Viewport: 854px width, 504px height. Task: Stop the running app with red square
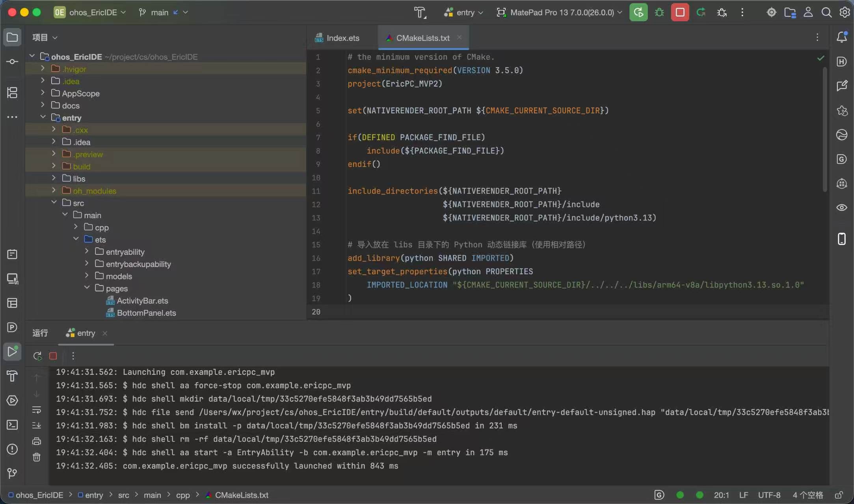pos(680,12)
